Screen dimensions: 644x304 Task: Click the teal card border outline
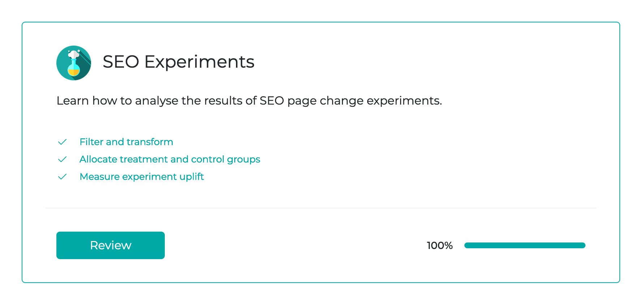321,22
